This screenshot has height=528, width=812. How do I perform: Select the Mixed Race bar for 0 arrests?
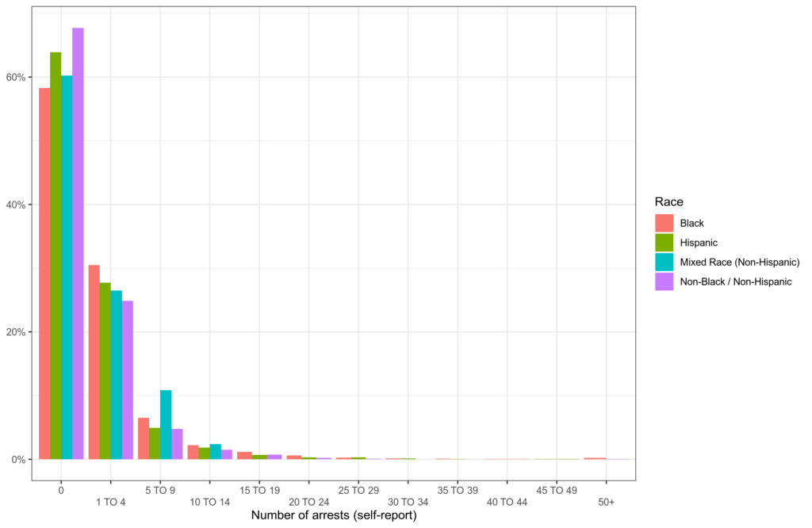pyautogui.click(x=67, y=268)
